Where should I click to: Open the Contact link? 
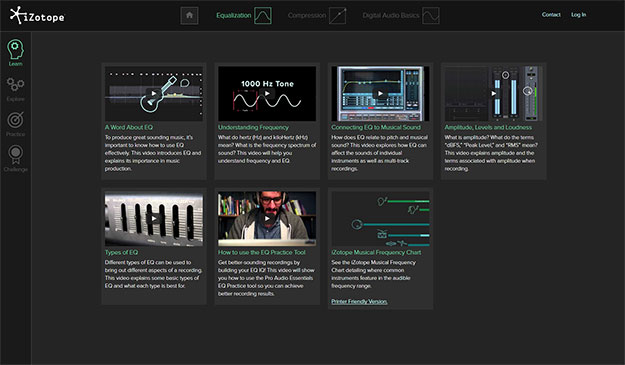click(x=551, y=15)
